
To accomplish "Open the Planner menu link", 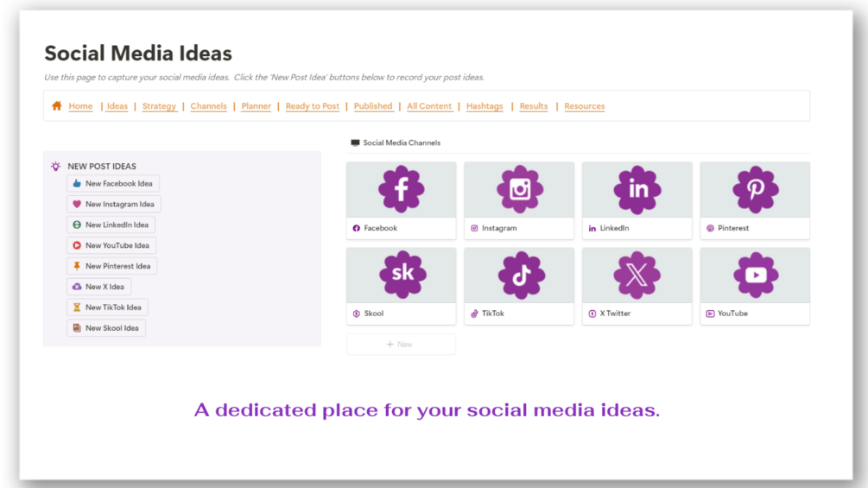I will (257, 106).
